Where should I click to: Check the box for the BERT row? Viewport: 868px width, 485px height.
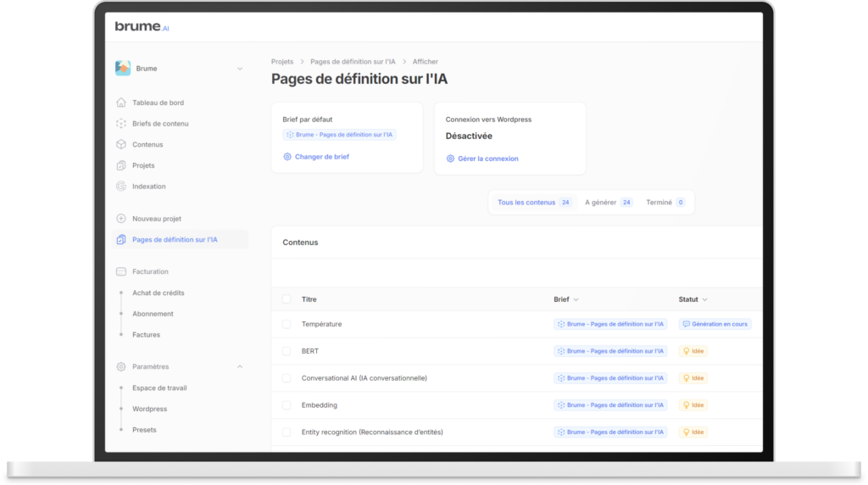click(287, 351)
